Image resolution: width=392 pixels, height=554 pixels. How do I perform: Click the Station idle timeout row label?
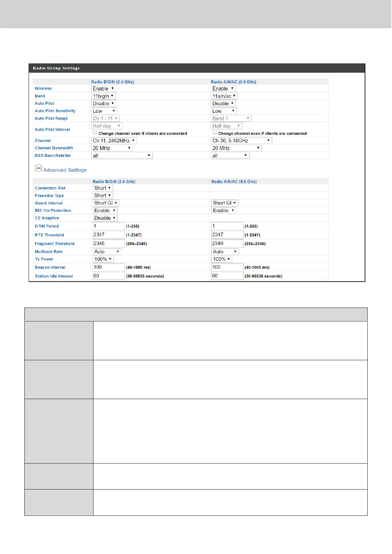tap(54, 276)
